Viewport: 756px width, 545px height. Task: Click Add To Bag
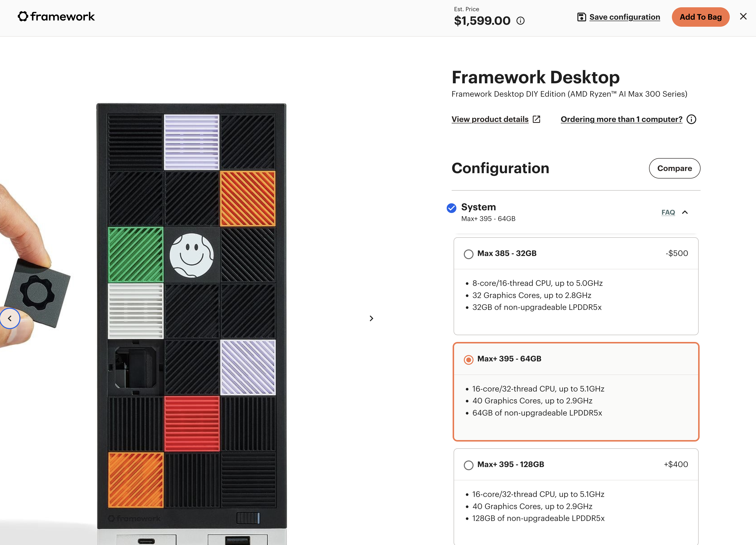pyautogui.click(x=700, y=17)
